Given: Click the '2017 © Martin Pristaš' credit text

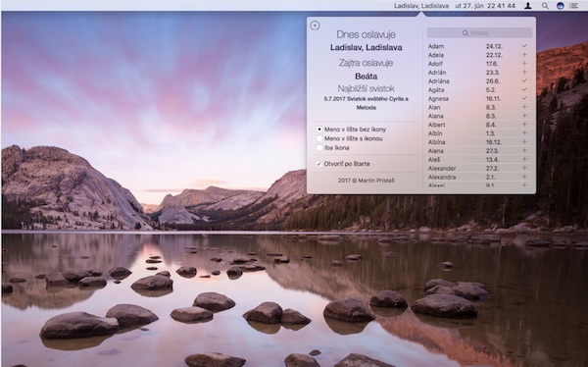Looking at the screenshot, I should click(366, 181).
